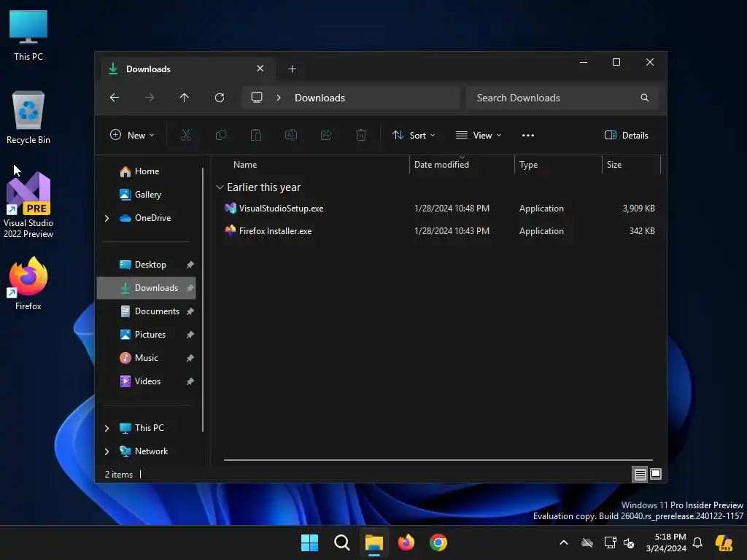Show hidden tray icons chevron
This screenshot has height=560, width=747.
[x=564, y=542]
